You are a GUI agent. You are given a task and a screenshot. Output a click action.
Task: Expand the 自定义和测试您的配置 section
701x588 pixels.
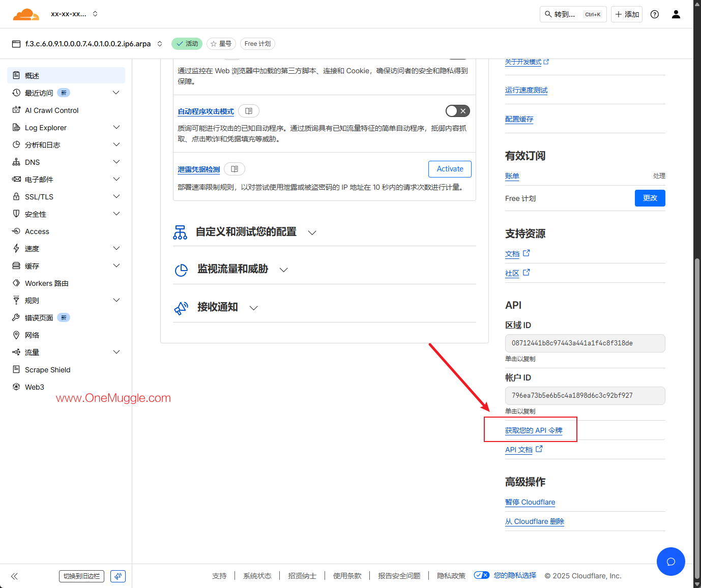[312, 232]
